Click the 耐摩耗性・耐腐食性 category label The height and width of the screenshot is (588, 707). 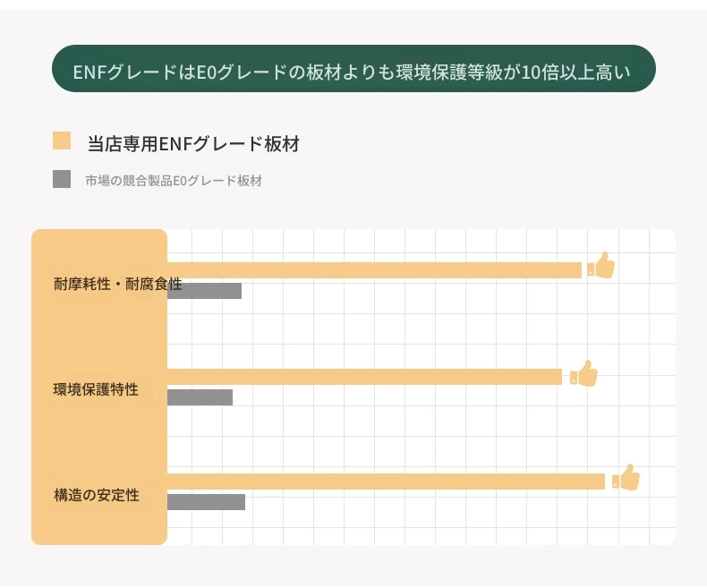click(x=117, y=285)
